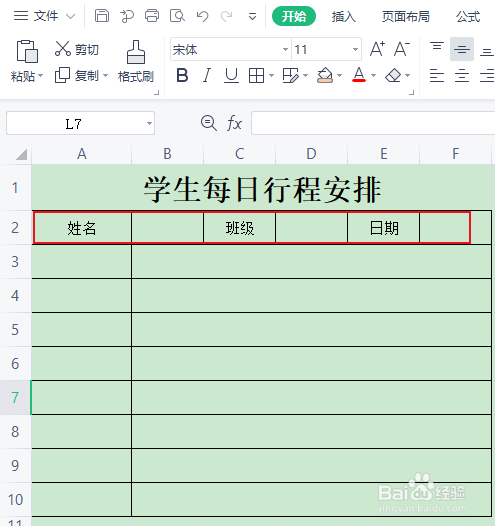Redo the last undone action

point(227,16)
